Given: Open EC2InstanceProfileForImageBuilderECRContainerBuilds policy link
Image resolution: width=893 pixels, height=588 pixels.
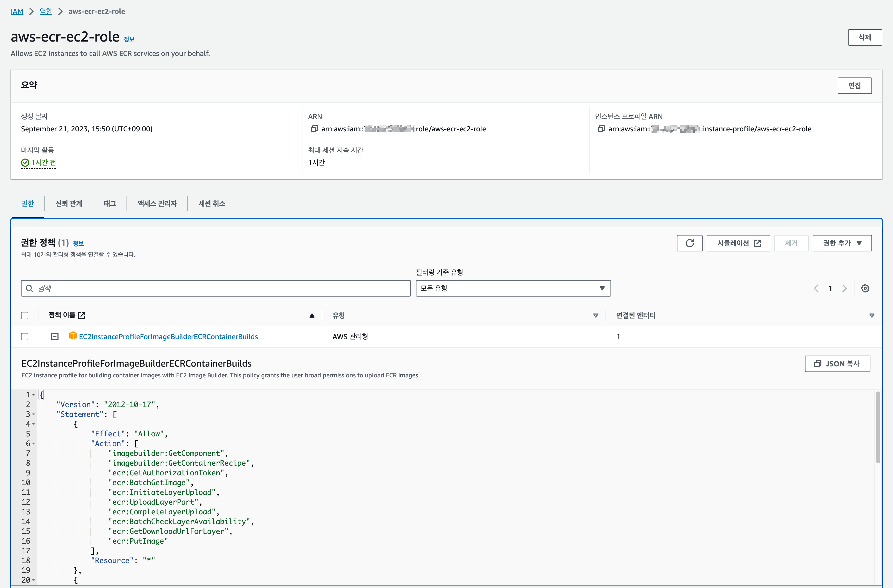Looking at the screenshot, I should (169, 337).
